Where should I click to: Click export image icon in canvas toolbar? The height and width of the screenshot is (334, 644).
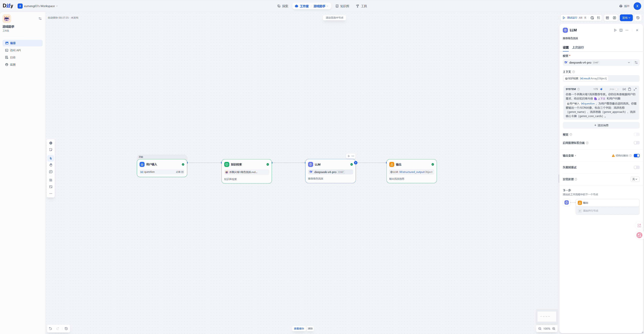coord(51,187)
